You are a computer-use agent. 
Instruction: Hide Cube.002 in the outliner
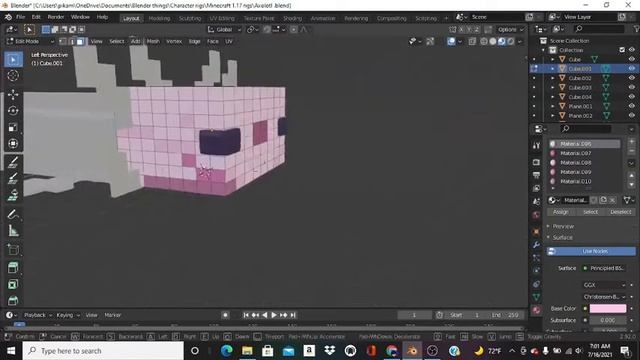coord(631,78)
